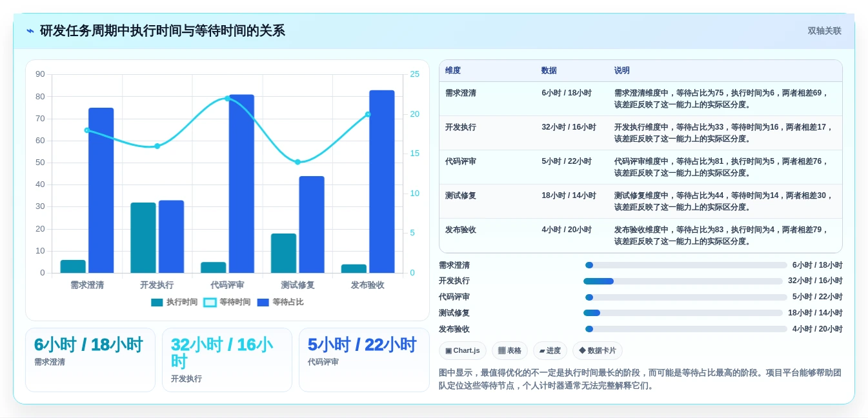868x418 pixels.
Task: Click the 数据卡片 tag chip
Action: [598, 350]
